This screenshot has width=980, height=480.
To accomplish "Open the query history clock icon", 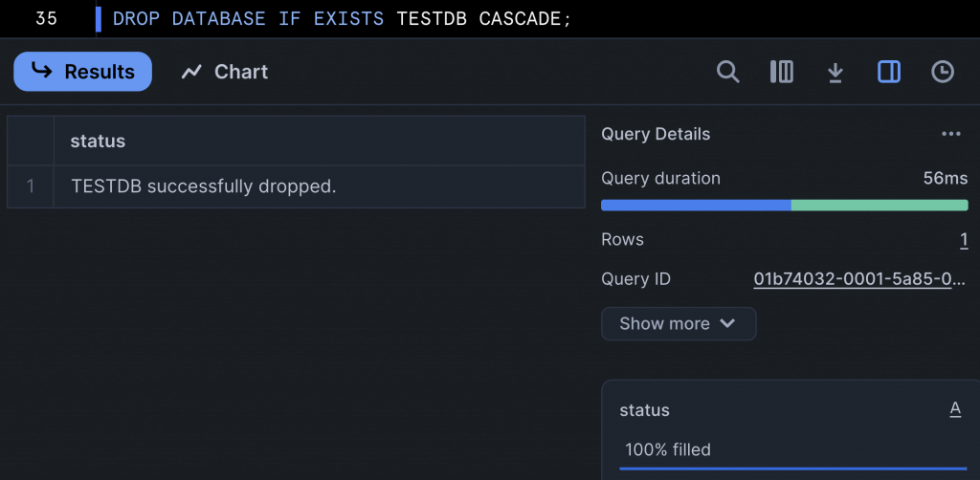I will point(943,72).
